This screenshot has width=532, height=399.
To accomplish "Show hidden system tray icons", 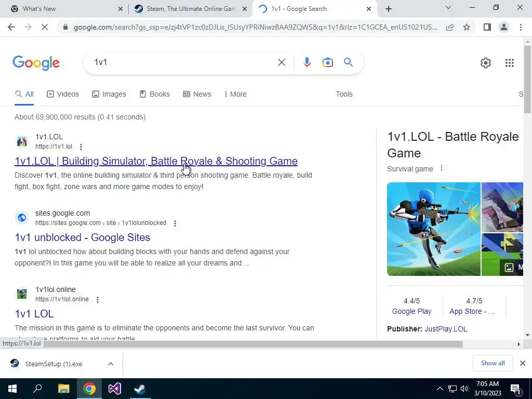I will 440,389.
